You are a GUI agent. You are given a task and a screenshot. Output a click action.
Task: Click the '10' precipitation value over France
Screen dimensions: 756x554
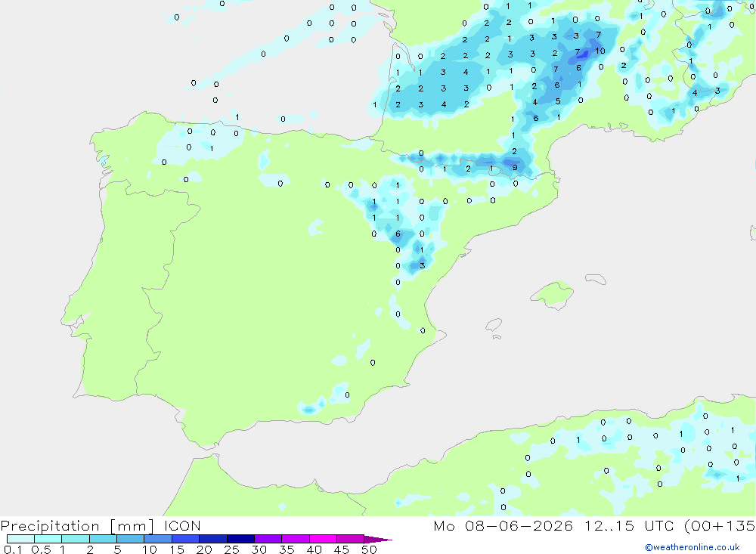600,51
